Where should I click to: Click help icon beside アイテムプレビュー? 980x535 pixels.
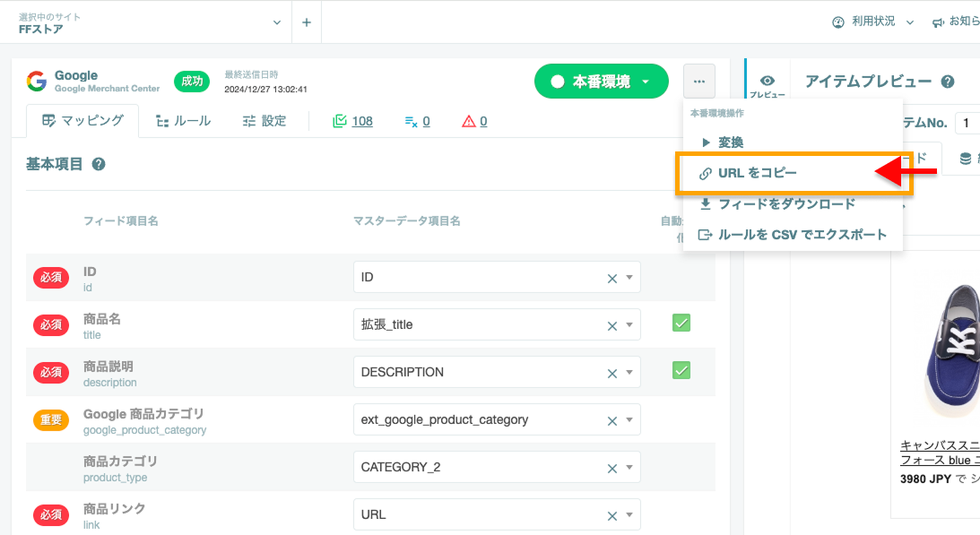tap(948, 82)
